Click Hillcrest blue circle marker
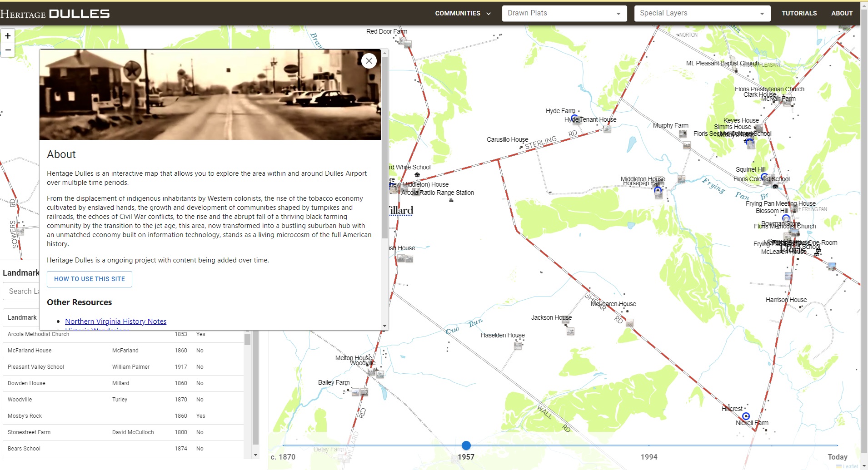 click(746, 416)
